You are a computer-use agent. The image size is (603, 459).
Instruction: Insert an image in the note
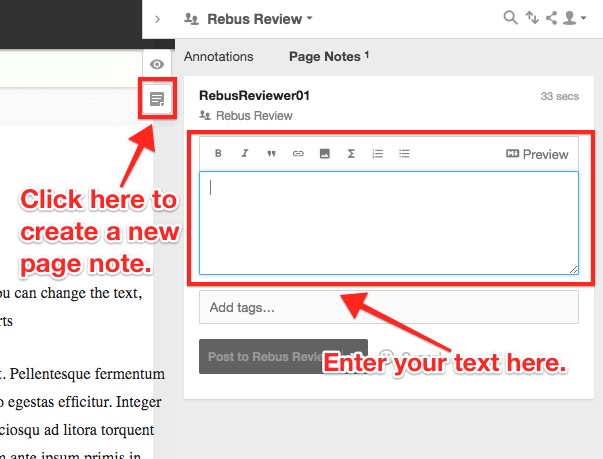325,154
